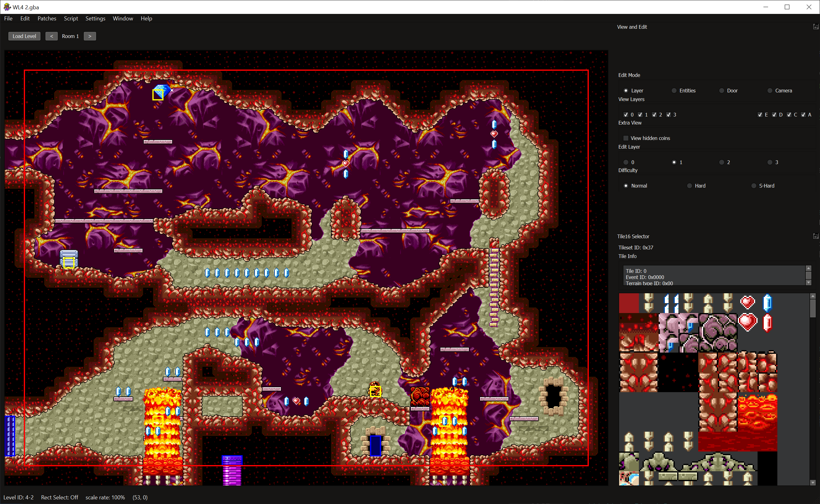This screenshot has width=820, height=504.
Task: Go to next room with > button
Action: [x=90, y=36]
